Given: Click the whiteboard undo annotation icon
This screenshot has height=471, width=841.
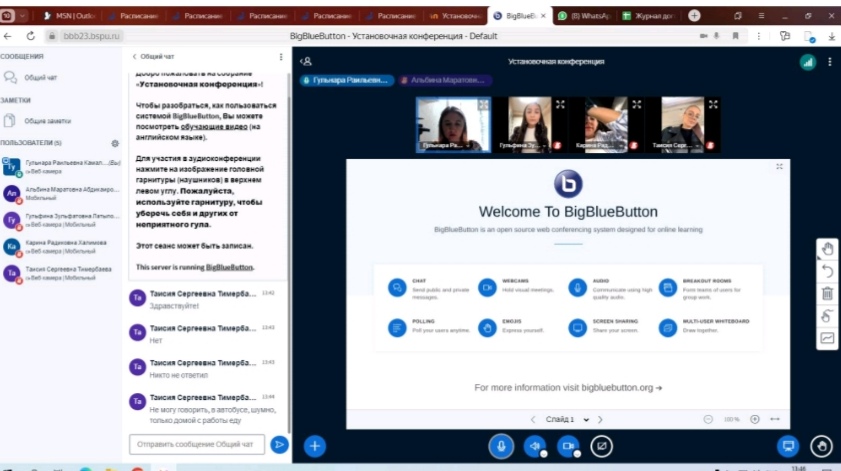Looking at the screenshot, I should click(x=827, y=271).
